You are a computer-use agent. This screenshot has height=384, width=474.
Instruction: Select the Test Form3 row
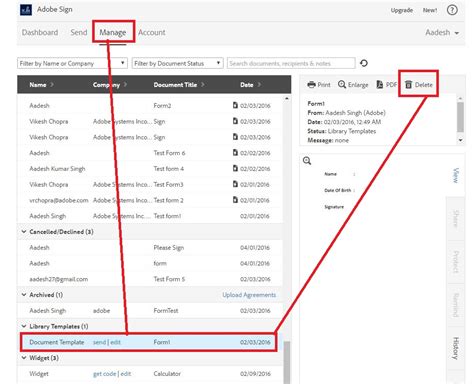(150, 184)
